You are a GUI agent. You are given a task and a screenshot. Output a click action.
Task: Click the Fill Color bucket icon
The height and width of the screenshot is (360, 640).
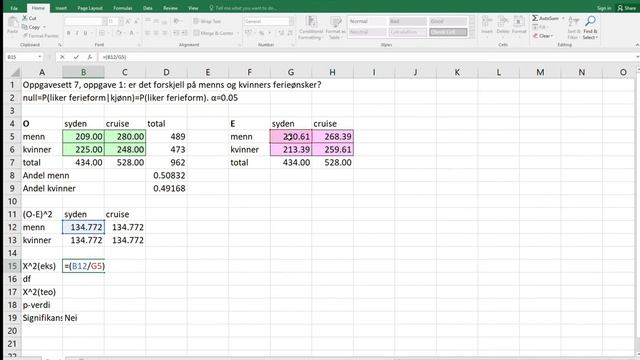click(118, 33)
